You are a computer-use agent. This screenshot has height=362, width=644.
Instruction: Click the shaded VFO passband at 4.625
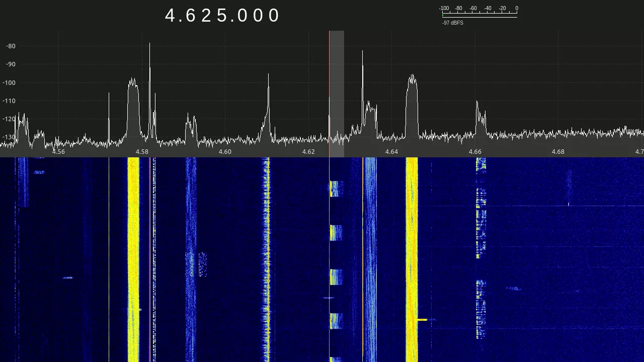pyautogui.click(x=337, y=94)
